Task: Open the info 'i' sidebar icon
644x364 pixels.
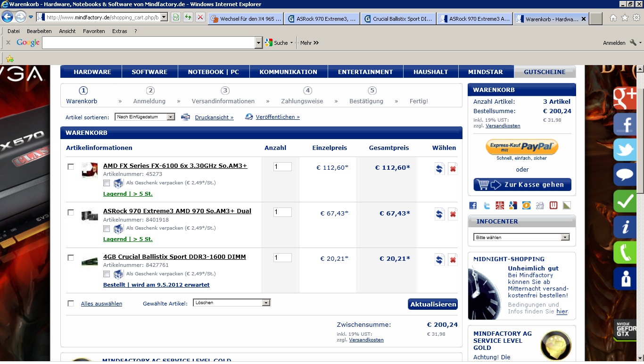Action: [x=625, y=227]
